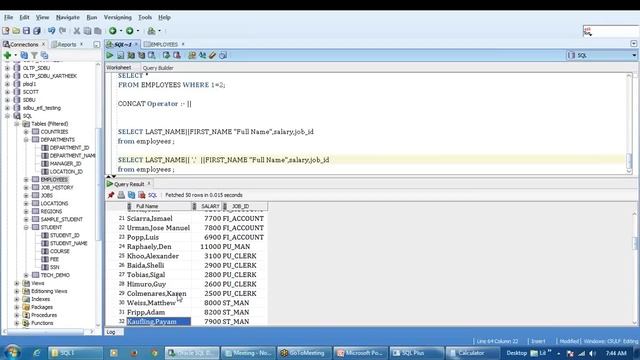Screen dimensions: 640x360
Task: Click the Run Script icon in worksheet toolbar
Action: (120, 55)
